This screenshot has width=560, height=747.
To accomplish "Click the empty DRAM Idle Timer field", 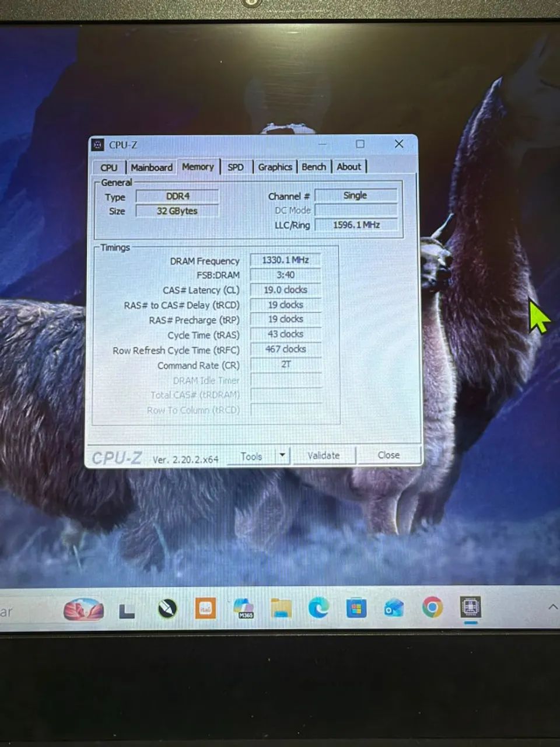I will pyautogui.click(x=285, y=379).
